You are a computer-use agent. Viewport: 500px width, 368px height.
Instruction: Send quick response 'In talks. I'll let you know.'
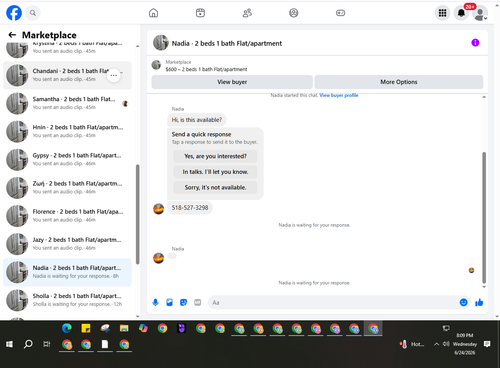point(215,172)
